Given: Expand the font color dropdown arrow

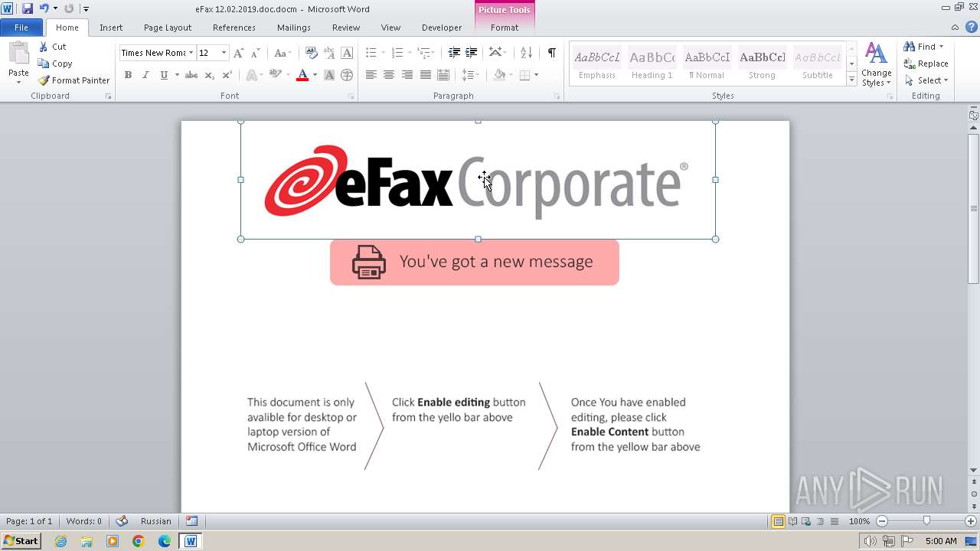Looking at the screenshot, I should point(315,75).
